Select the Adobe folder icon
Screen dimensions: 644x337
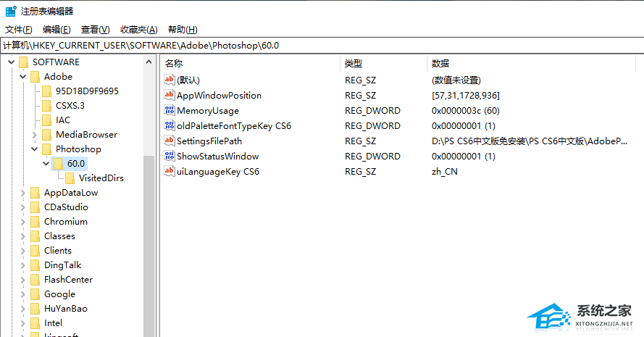click(x=35, y=77)
